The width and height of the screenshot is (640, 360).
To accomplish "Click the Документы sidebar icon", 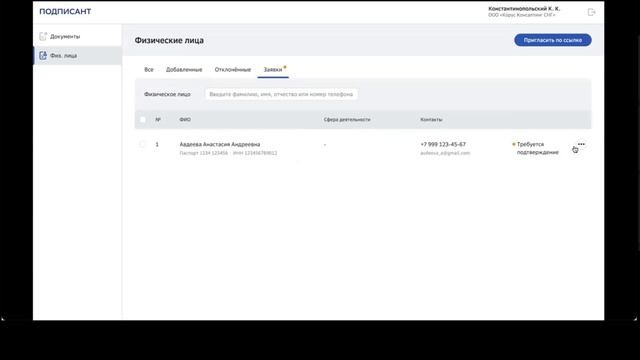I will coord(43,36).
